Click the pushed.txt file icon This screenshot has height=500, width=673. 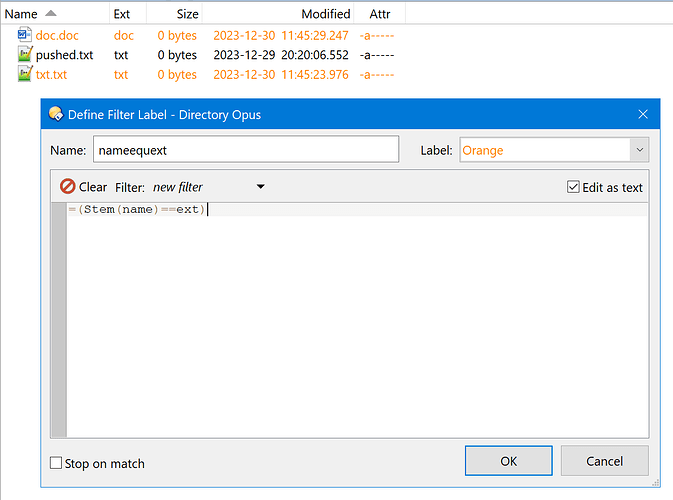pyautogui.click(x=26, y=55)
